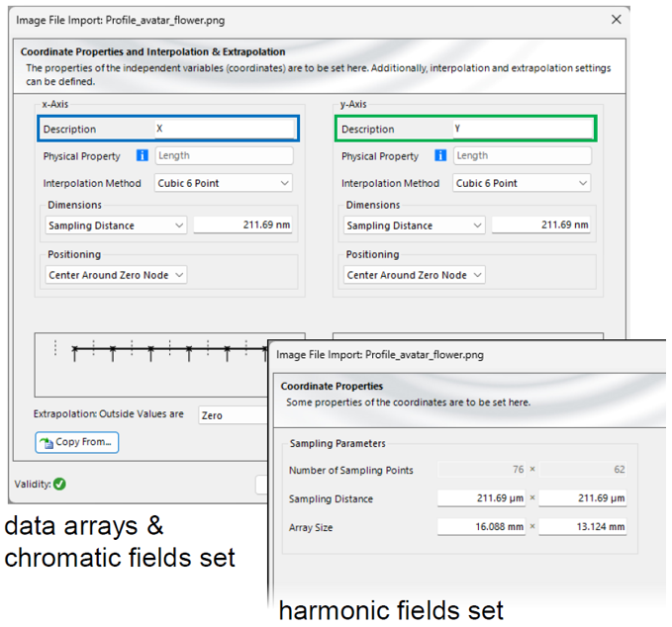672x627 pixels.
Task: Click the x-Axis Physical Property info icon
Action: click(142, 155)
